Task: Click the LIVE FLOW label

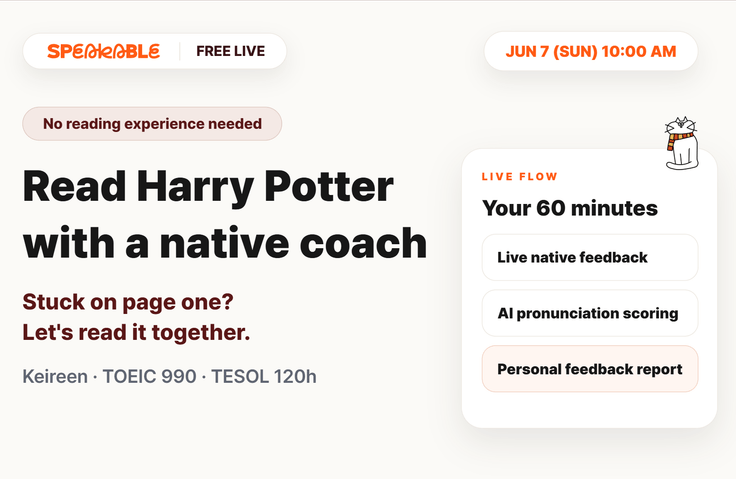Action: coord(520,177)
